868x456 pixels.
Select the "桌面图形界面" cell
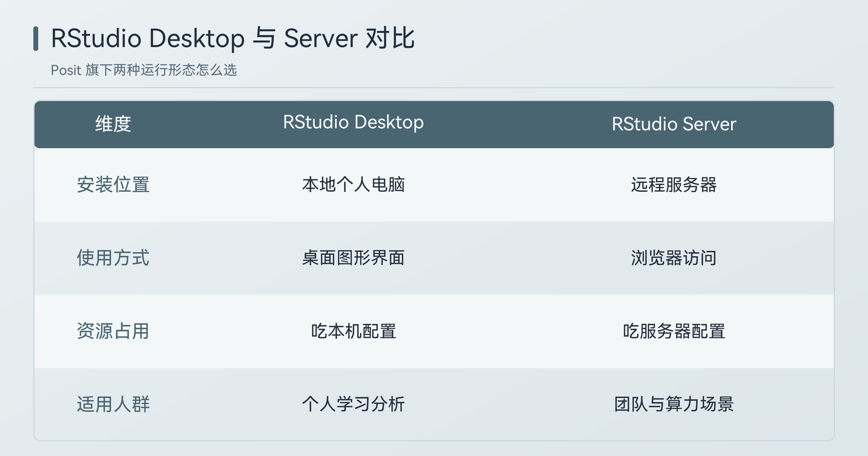(354, 258)
